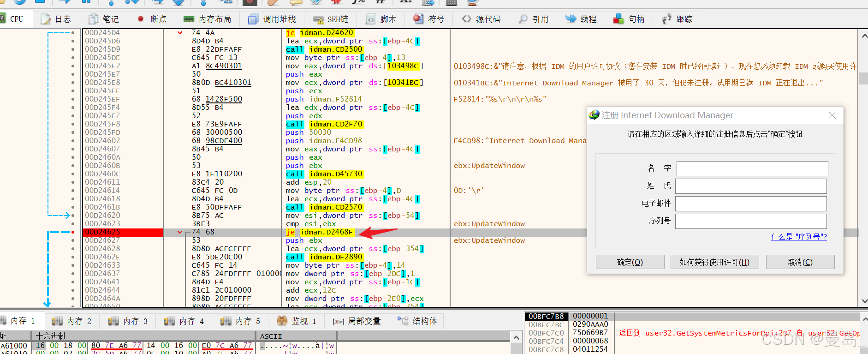Click the 内存 4 dump tab icon

(170, 321)
